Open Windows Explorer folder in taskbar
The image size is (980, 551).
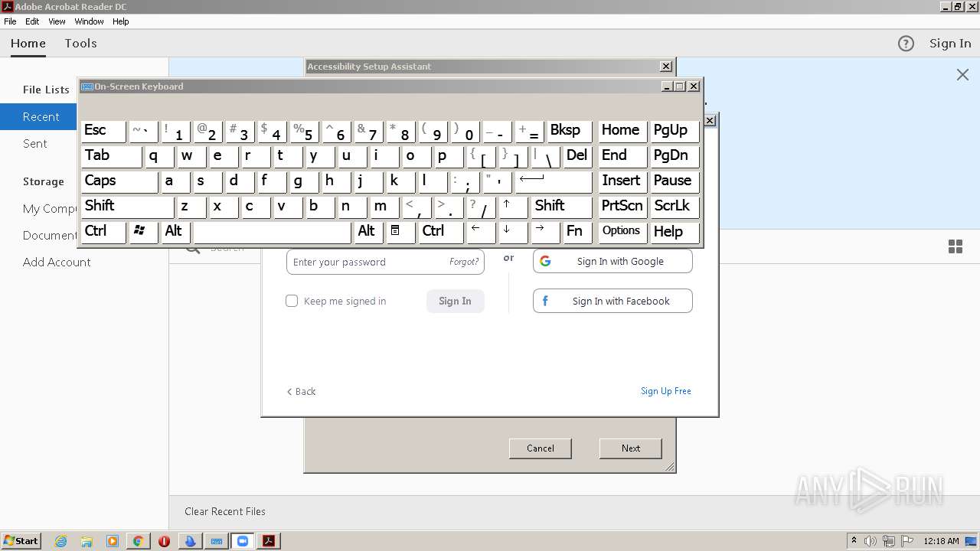pos(87,541)
